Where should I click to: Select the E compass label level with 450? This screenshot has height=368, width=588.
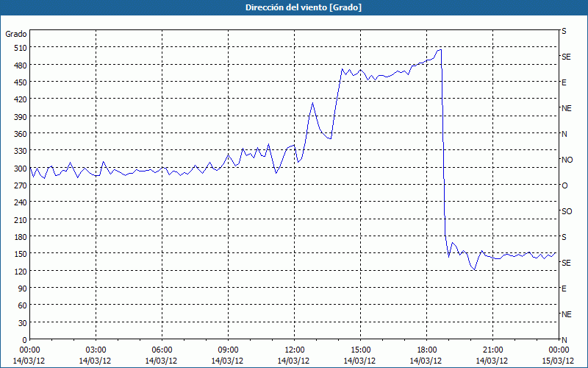click(x=564, y=82)
